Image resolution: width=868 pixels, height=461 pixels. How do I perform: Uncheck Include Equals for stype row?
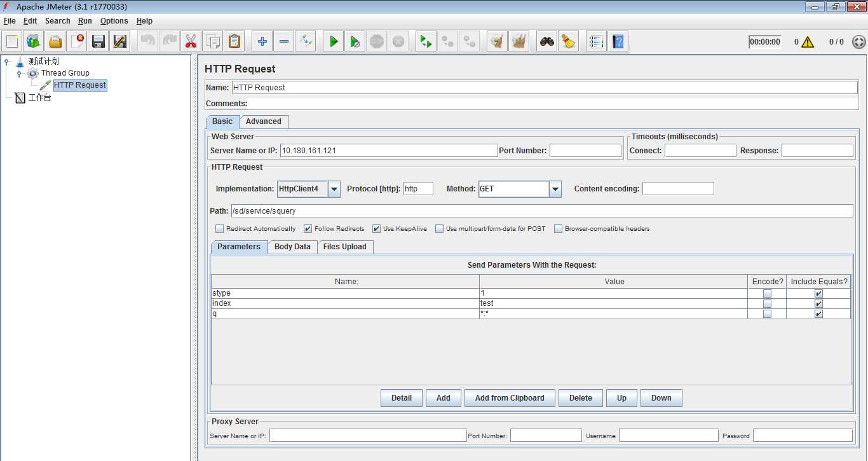(818, 293)
